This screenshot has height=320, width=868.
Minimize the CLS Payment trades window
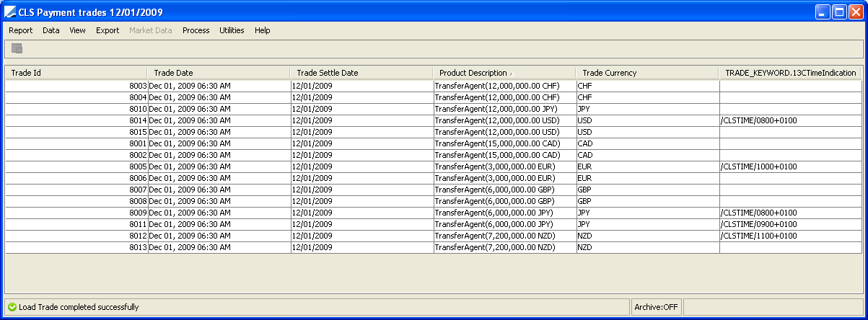click(823, 12)
